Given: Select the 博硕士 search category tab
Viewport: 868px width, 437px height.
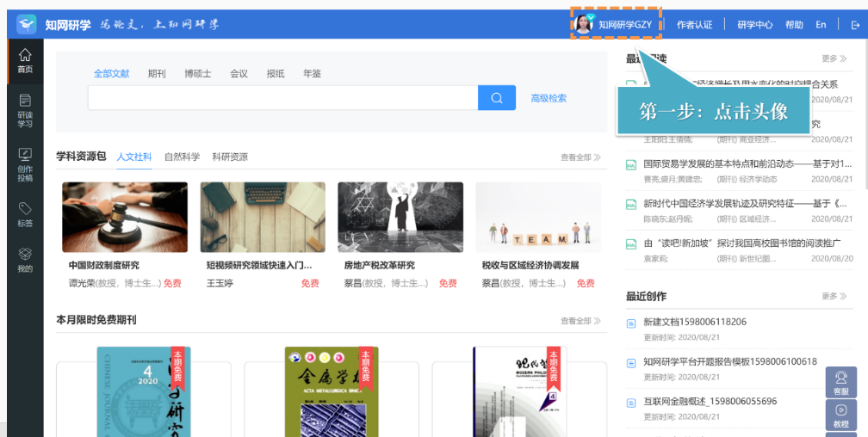Looking at the screenshot, I should point(197,74).
